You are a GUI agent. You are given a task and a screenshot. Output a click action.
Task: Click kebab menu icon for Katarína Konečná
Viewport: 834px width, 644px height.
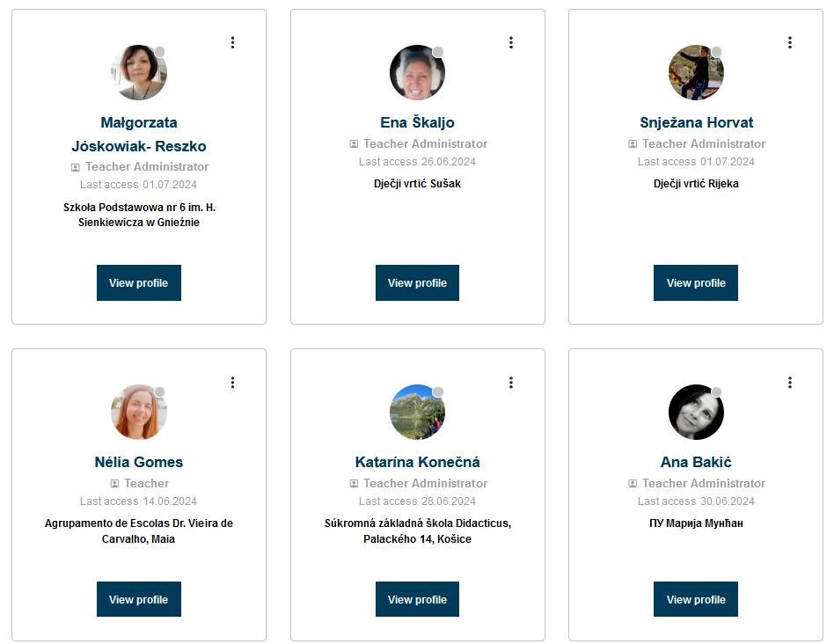click(511, 382)
